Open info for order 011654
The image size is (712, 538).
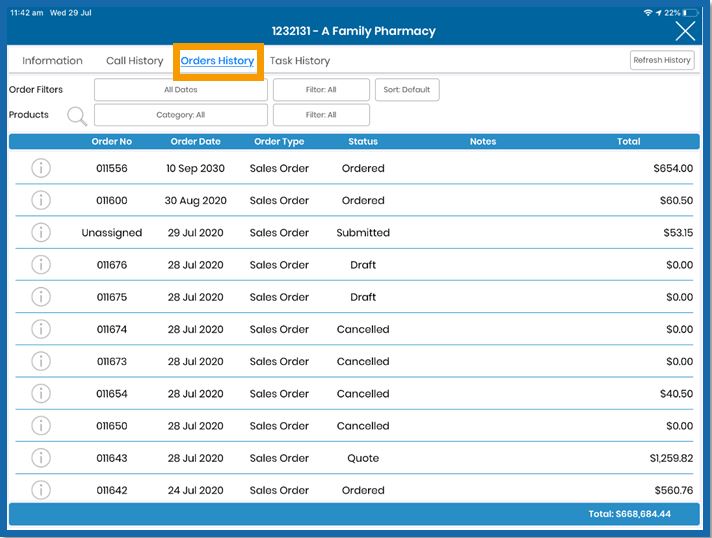click(41, 394)
